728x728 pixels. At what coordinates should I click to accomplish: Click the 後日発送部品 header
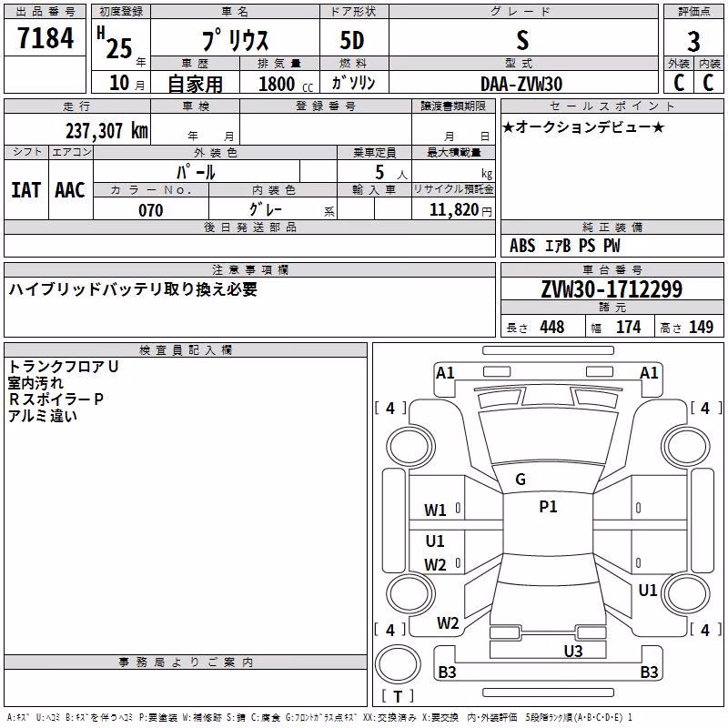[x=249, y=227]
